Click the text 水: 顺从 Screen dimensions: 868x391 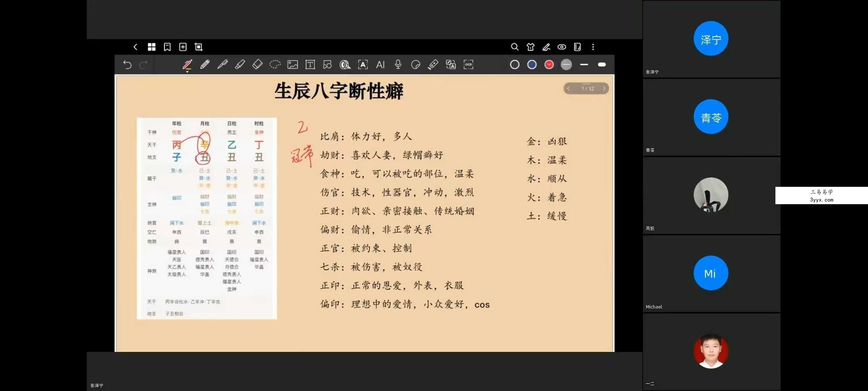(547, 179)
